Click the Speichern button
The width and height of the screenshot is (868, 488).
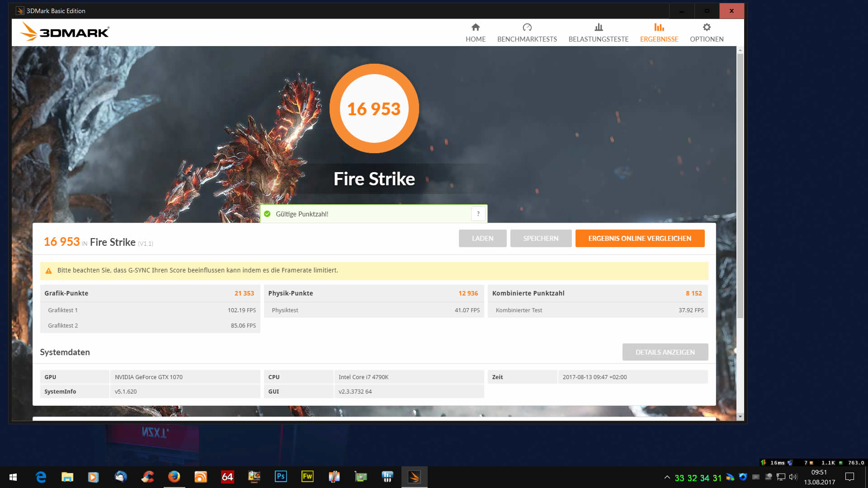(541, 239)
